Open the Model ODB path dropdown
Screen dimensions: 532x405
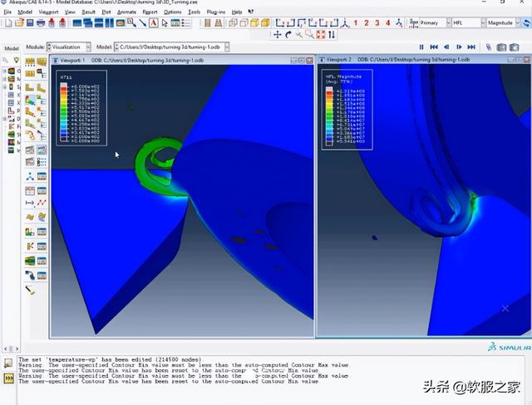click(x=172, y=47)
